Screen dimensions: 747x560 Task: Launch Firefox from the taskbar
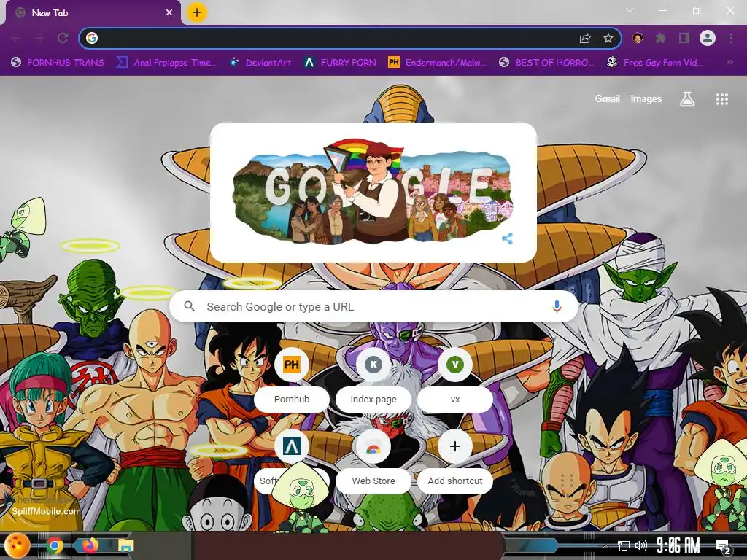click(x=90, y=545)
